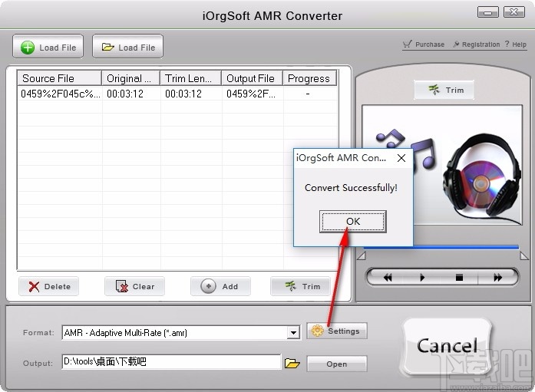
Task: Click the output file cell 0459%2F...
Action: (250, 94)
